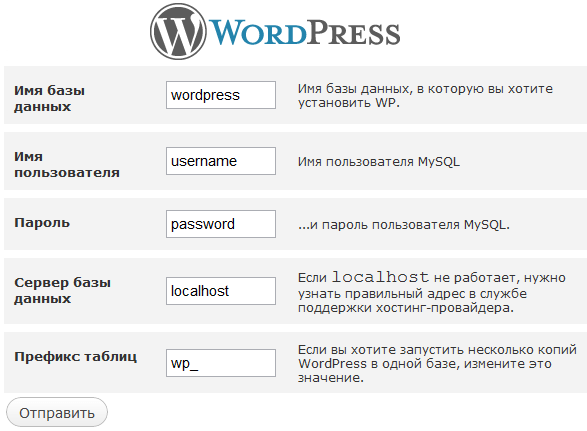The height and width of the screenshot is (431, 587).
Task: Click the description about installing WP database
Action: (425, 95)
